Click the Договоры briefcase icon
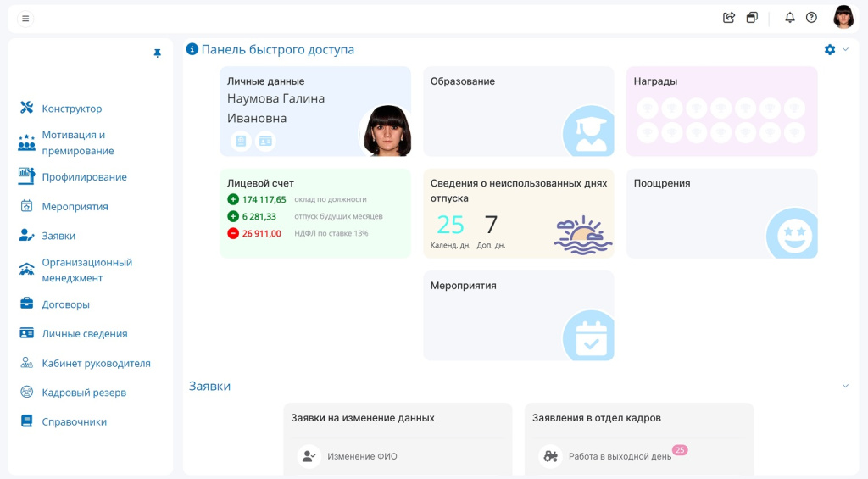 click(26, 303)
